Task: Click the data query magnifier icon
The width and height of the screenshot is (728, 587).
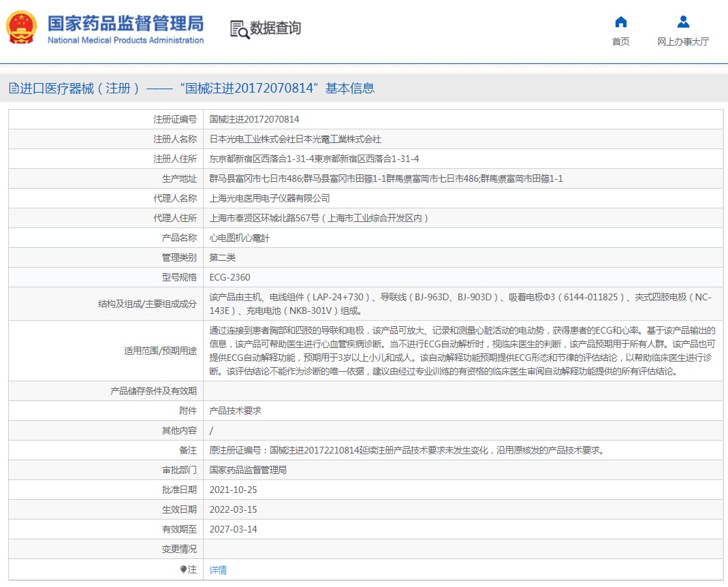Action: coord(240,30)
